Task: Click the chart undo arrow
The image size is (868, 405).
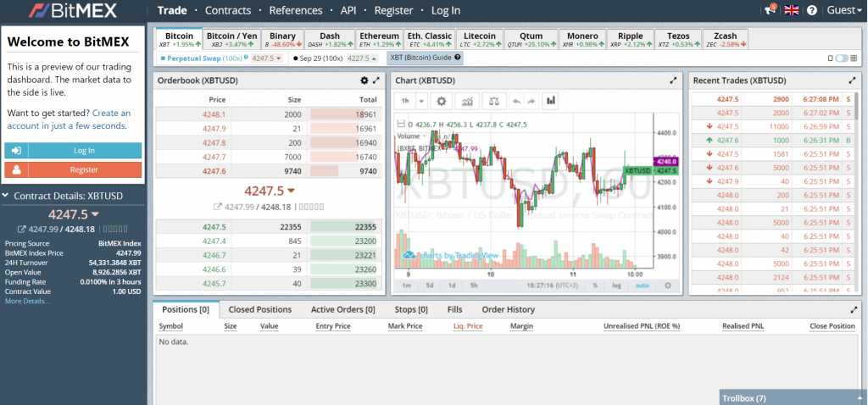Action: tap(516, 102)
